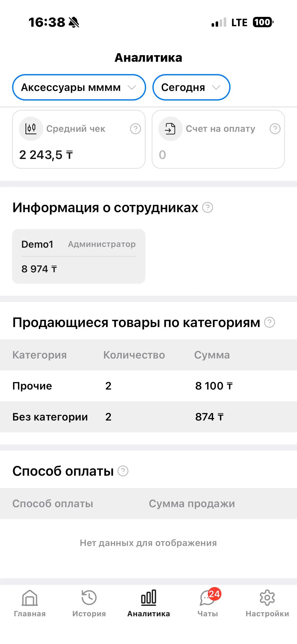Image resolution: width=297 pixels, height=644 pixels.
Task: Open help tooltip for Средний чек
Action: tap(135, 129)
